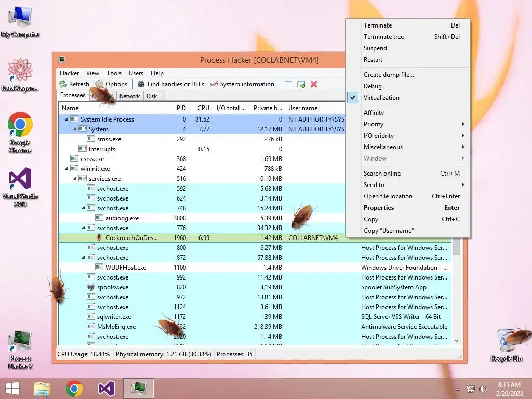Viewport: 532px width, 399px height.
Task: Open Google Chrome desktop shortcut
Action: 20,132
